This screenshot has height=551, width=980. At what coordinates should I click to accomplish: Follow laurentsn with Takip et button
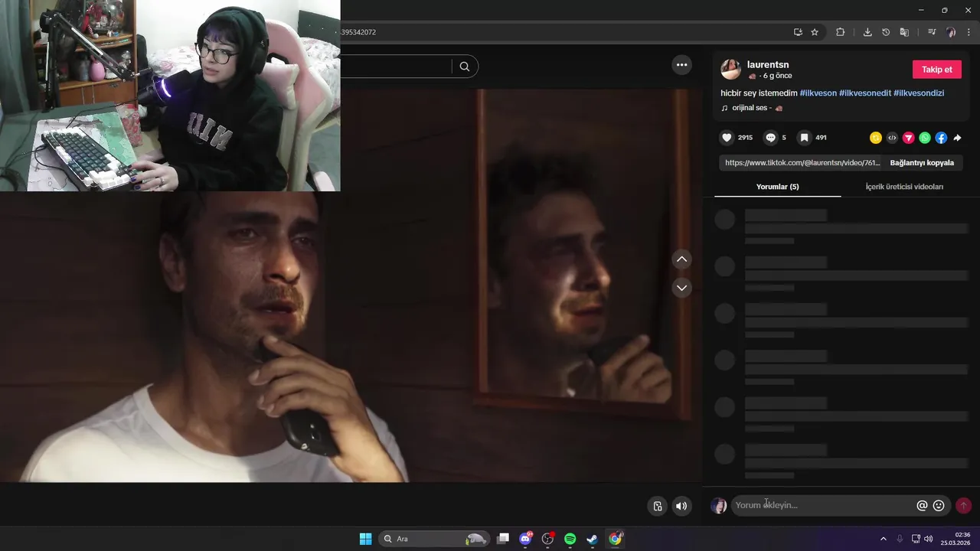[x=936, y=70]
